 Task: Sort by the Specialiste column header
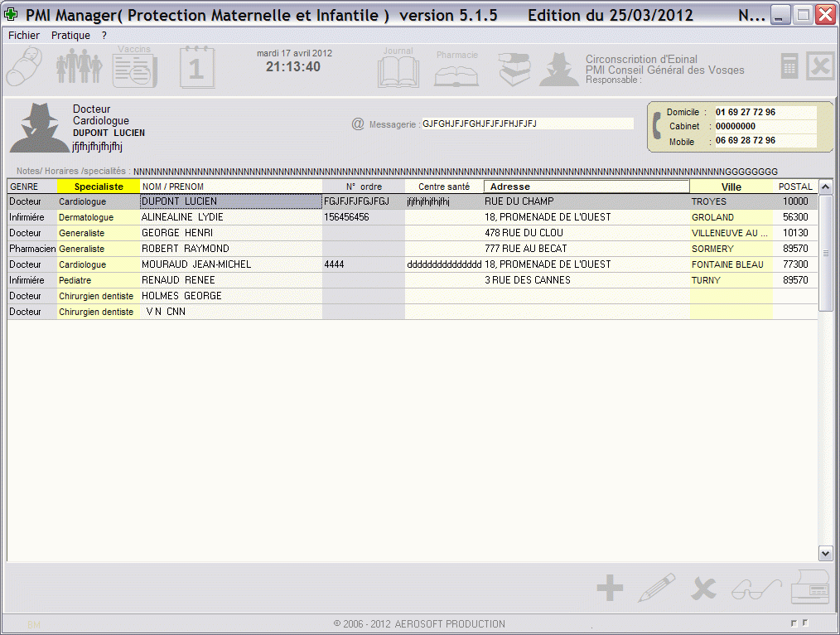[x=99, y=187]
